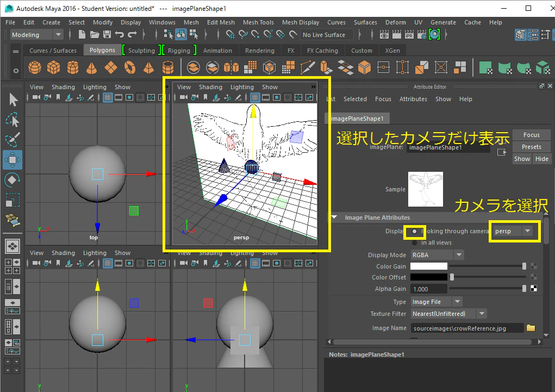This screenshot has width=555, height=392.
Task: Switch to the Sculpting shelf tab
Action: [141, 51]
